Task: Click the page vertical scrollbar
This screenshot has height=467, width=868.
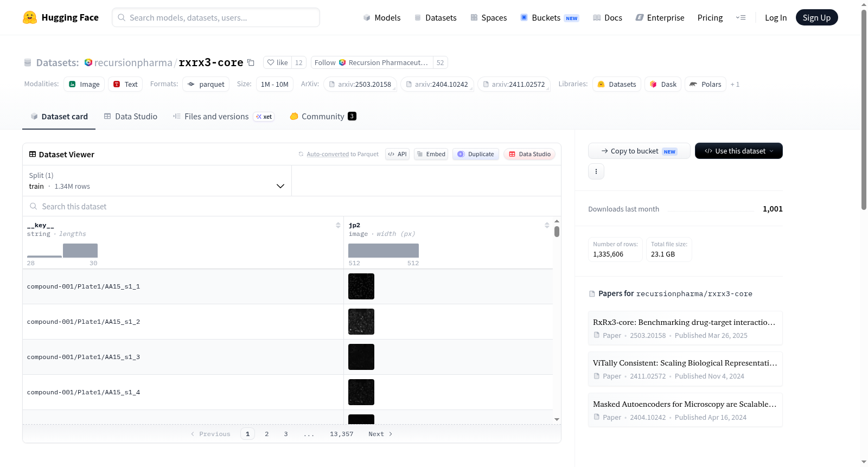Action: coord(864,108)
